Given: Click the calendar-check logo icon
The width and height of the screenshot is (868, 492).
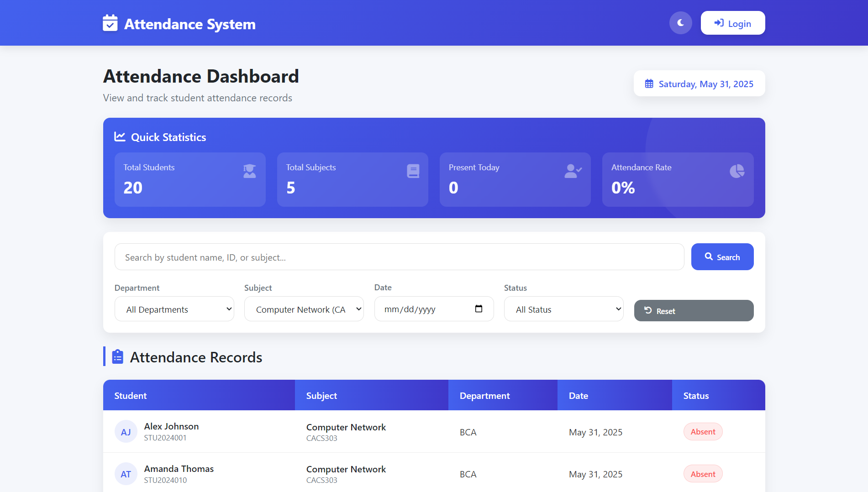Looking at the screenshot, I should (x=110, y=23).
